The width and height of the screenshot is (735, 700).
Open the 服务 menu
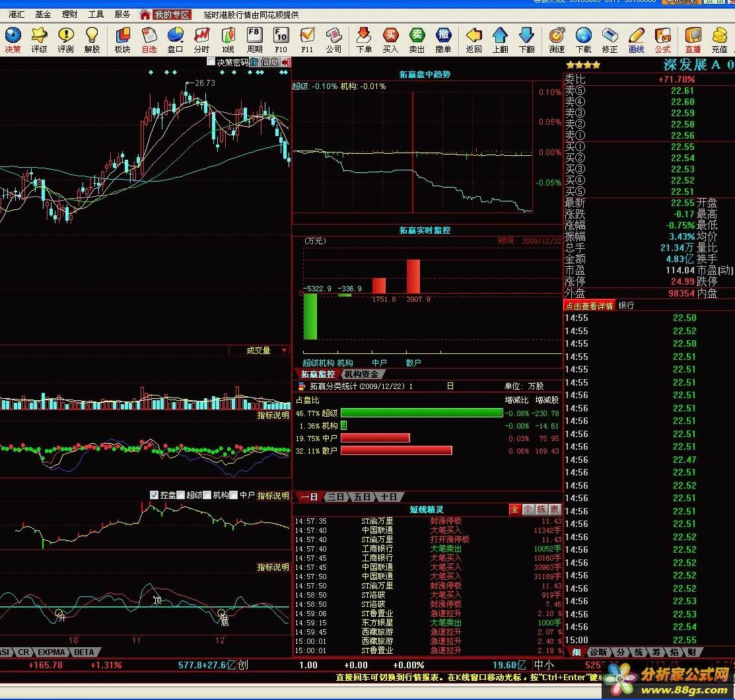[122, 15]
